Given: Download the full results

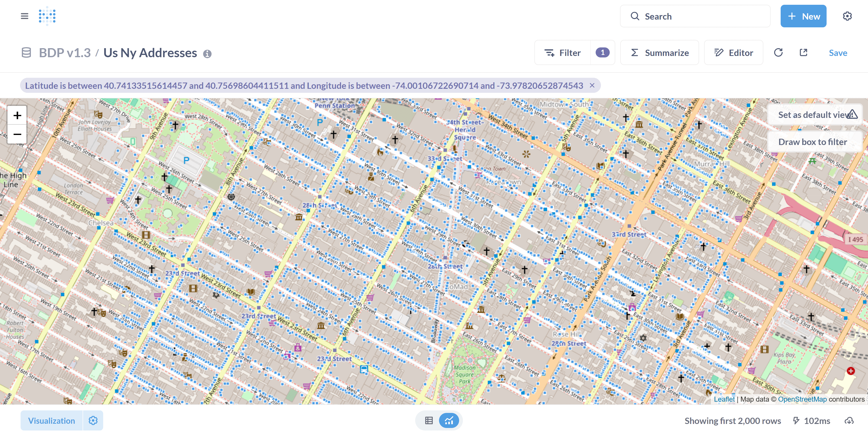Looking at the screenshot, I should coord(849,420).
